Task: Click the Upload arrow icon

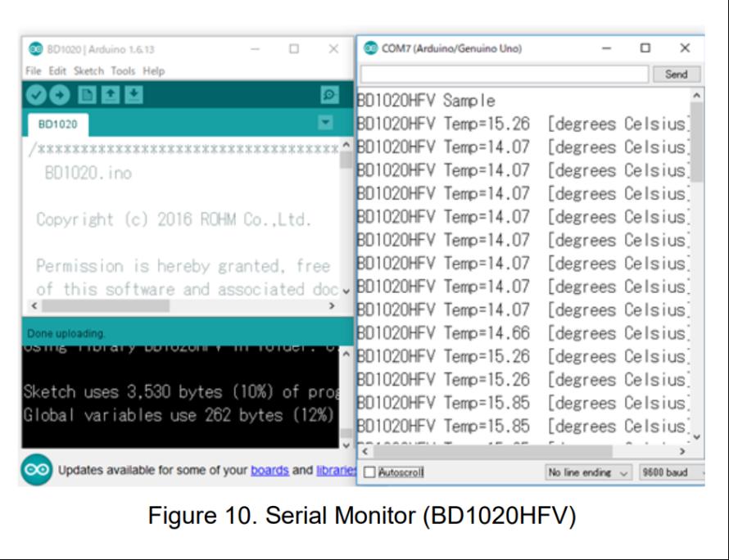Action: coord(60,95)
